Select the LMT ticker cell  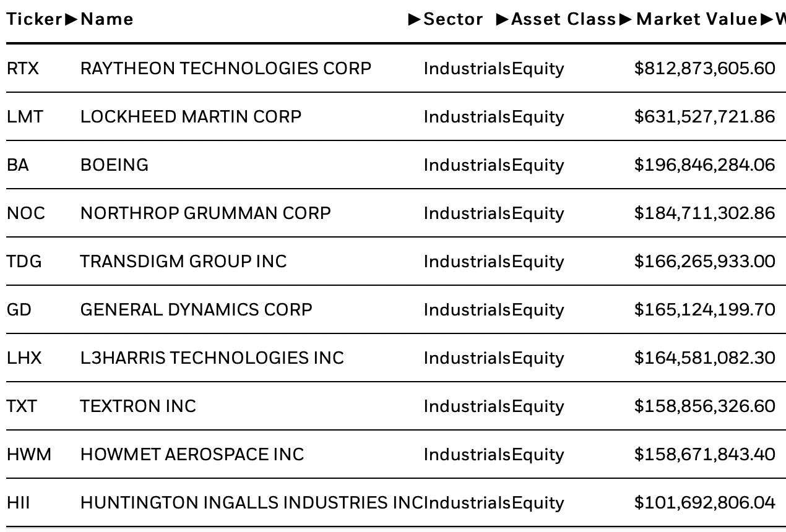(x=25, y=116)
